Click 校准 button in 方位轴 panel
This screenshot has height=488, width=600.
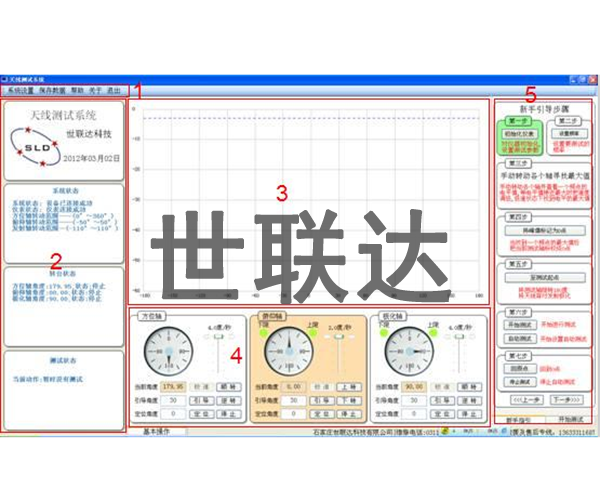(202, 387)
